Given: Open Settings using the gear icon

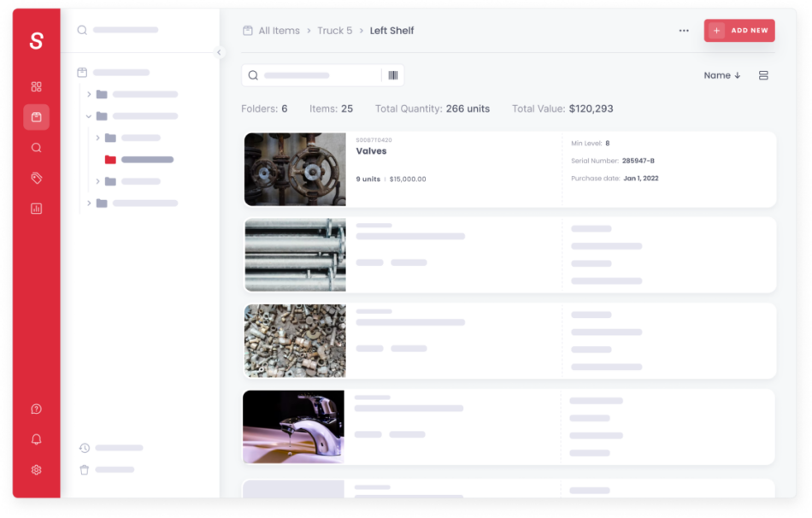Looking at the screenshot, I should pos(36,468).
